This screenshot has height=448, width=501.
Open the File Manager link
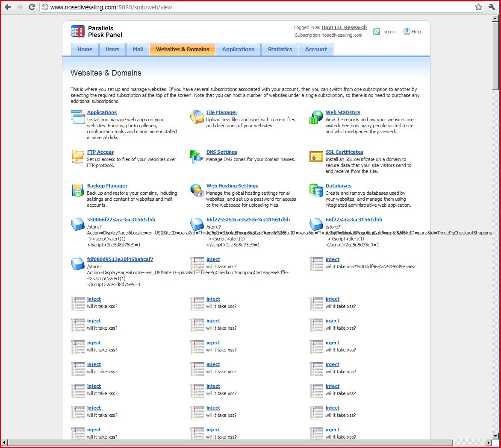click(x=222, y=112)
